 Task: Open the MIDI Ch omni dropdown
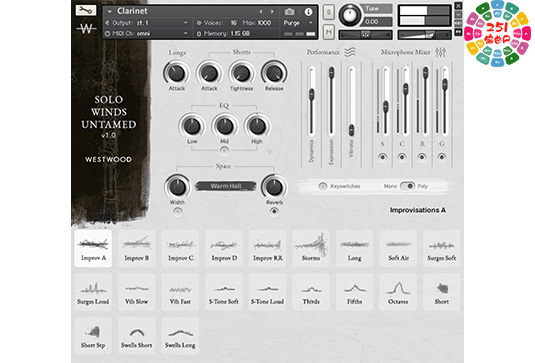pyautogui.click(x=147, y=33)
